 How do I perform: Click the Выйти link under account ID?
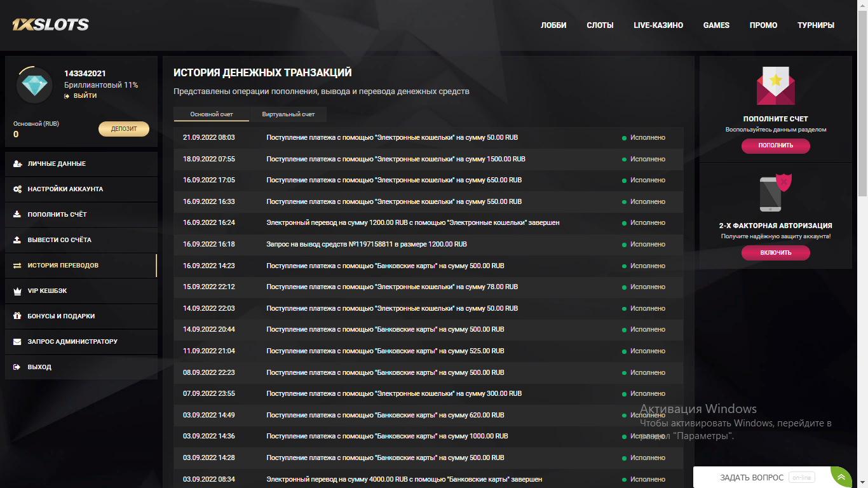point(85,96)
